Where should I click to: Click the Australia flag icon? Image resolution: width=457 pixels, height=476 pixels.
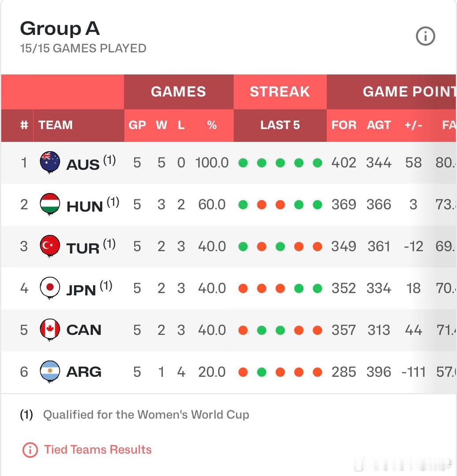tap(50, 162)
